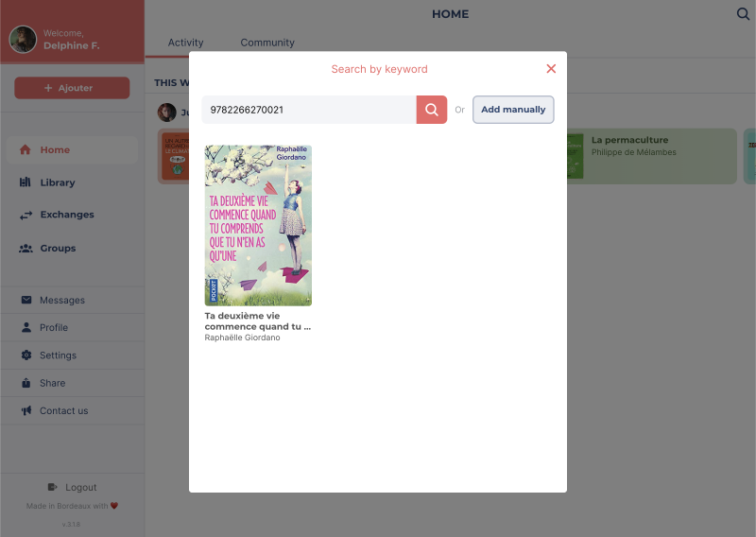Click the Profile person icon
The image size is (756, 537).
click(26, 328)
